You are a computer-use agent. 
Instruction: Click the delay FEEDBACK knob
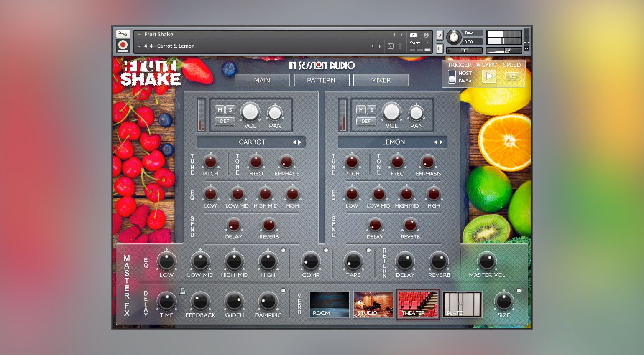coord(200,301)
